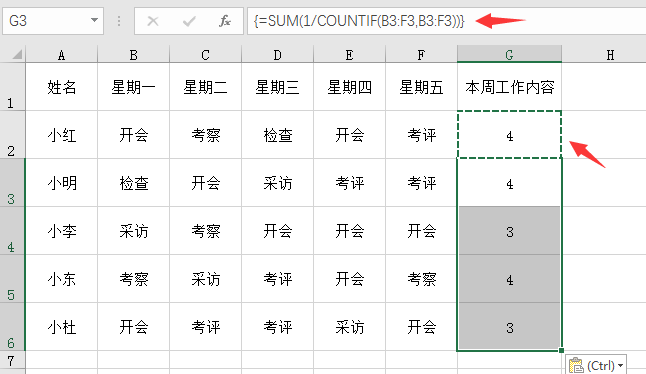Select row 3 header

tap(13, 183)
